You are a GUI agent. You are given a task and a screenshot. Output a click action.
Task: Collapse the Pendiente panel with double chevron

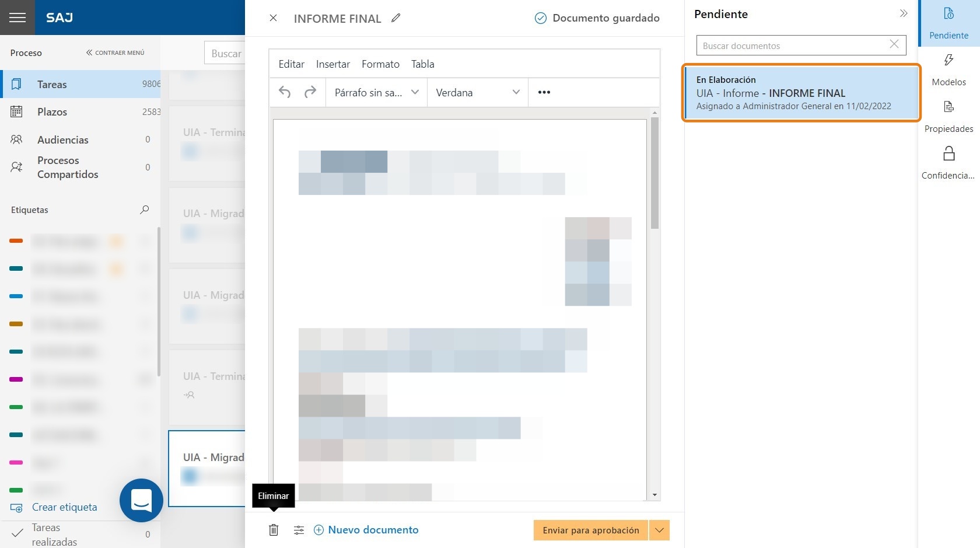pyautogui.click(x=904, y=13)
